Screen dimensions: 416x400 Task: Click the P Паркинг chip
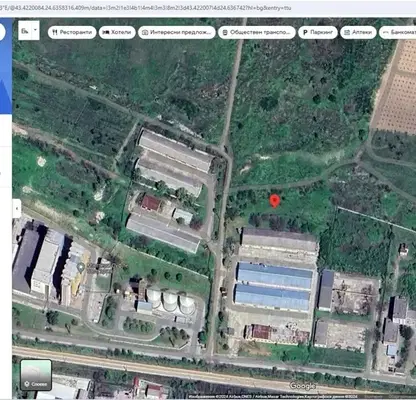pos(318,32)
